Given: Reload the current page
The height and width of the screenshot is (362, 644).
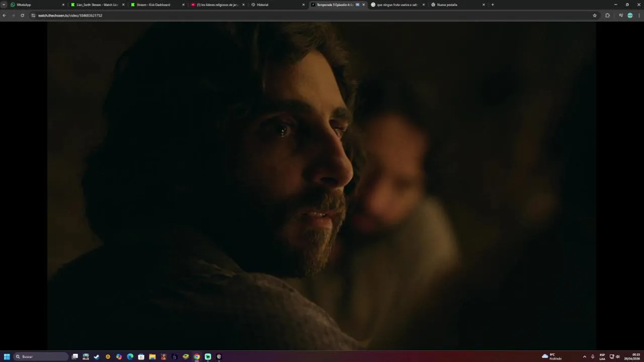Looking at the screenshot, I should click(x=22, y=16).
